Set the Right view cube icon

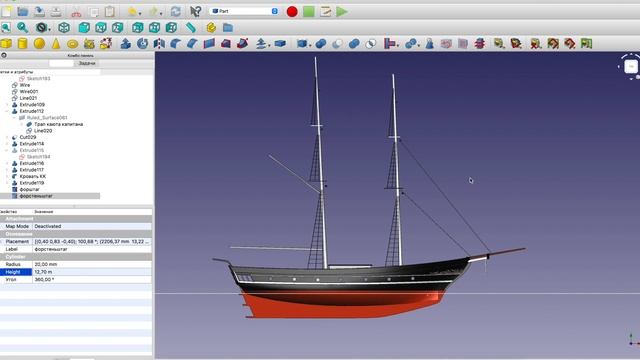[118, 28]
